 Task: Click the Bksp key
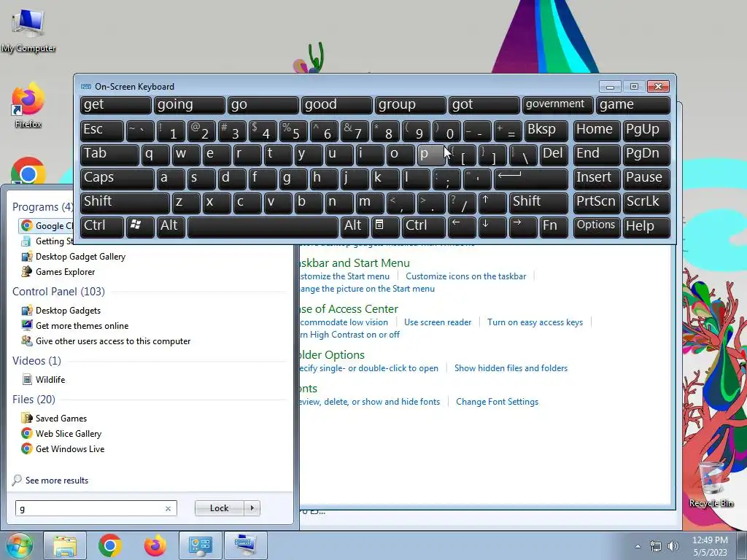(x=546, y=131)
